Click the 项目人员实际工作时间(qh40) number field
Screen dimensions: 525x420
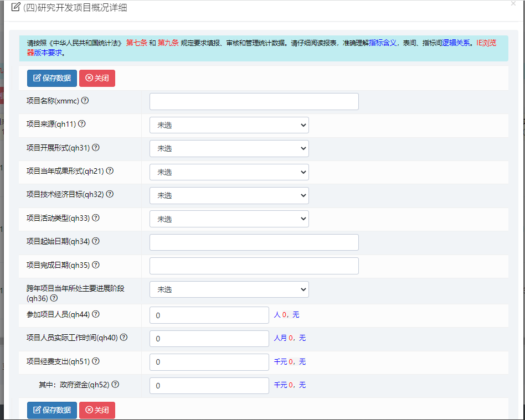tap(209, 339)
